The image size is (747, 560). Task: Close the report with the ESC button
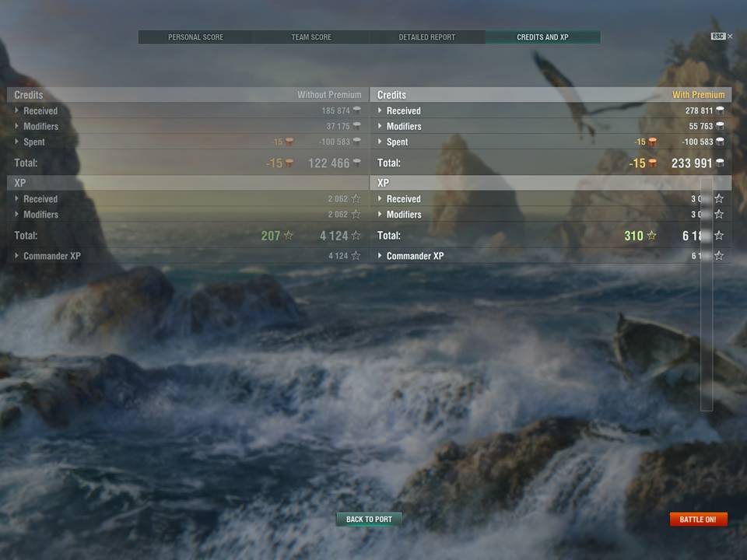click(x=721, y=37)
